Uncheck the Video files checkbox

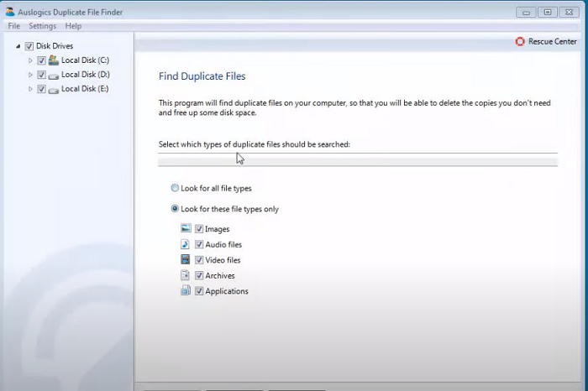point(199,260)
